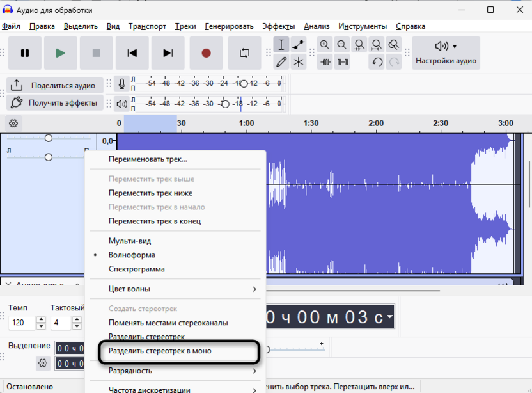Select Мульти-вид view option
This screenshot has height=393, width=532.
coord(175,241)
